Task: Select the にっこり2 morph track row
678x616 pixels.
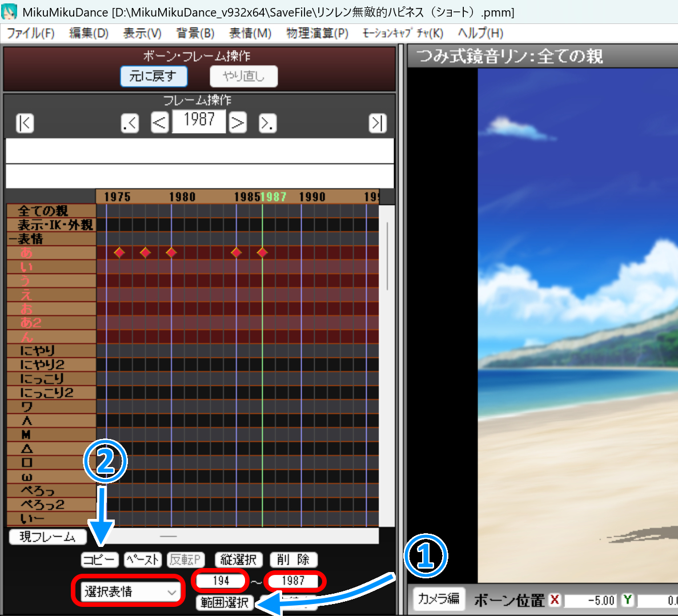Action: (51, 393)
